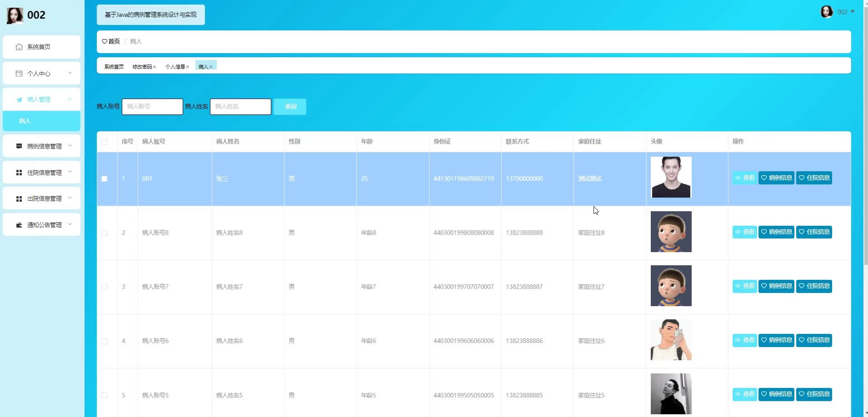Click the 个人中心 sidebar icon
Image resolution: width=868 pixels, height=417 pixels.
click(x=19, y=74)
